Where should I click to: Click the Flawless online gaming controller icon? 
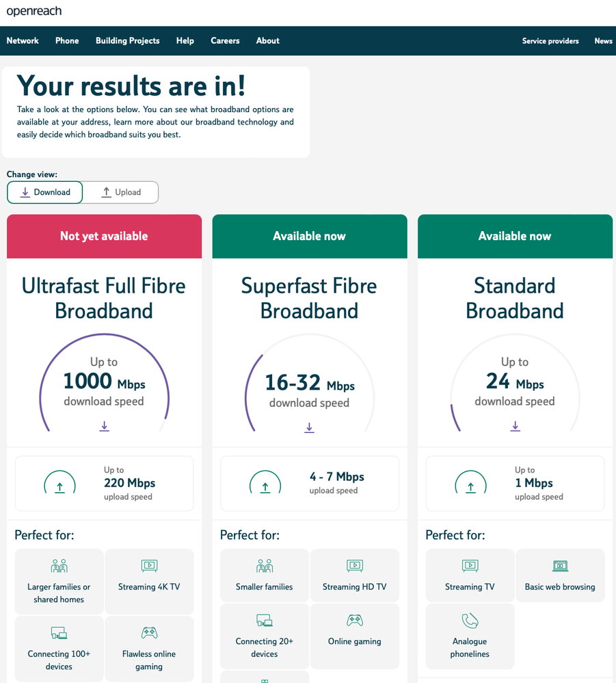[149, 633]
